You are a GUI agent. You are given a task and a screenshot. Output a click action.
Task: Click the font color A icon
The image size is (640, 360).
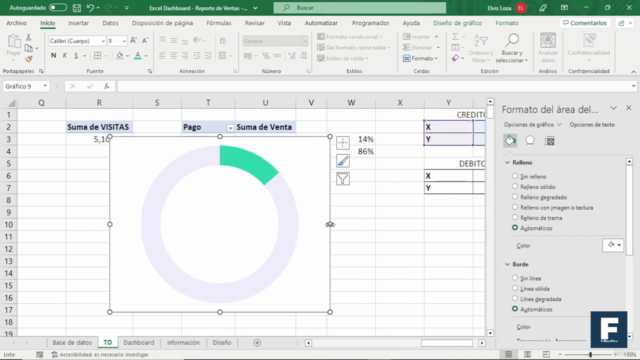[x=138, y=56]
